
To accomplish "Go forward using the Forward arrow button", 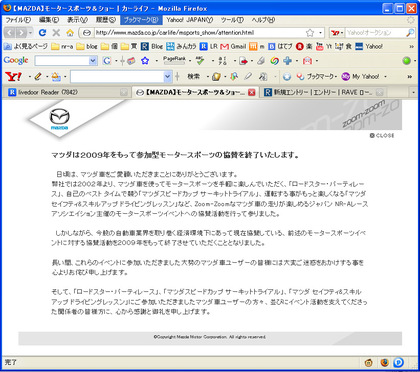I will pyautogui.click(x=21, y=33).
